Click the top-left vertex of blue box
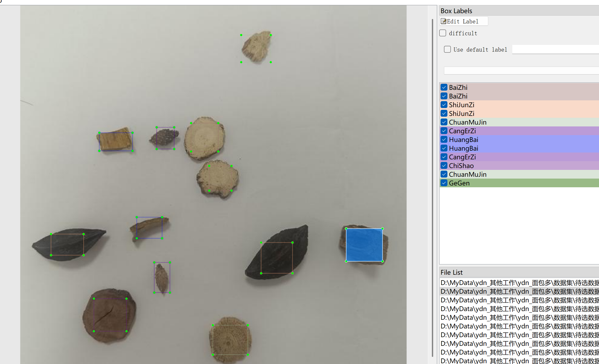This screenshot has width=599, height=364. [x=346, y=229]
